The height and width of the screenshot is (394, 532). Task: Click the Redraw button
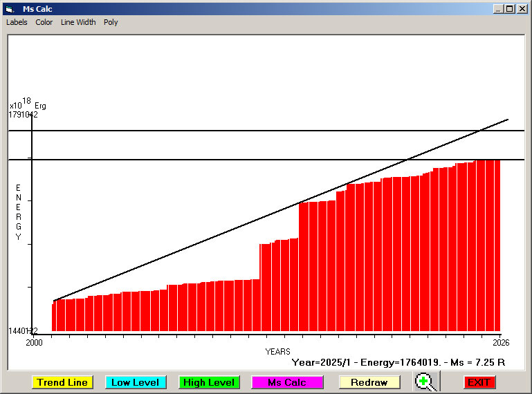369,382
